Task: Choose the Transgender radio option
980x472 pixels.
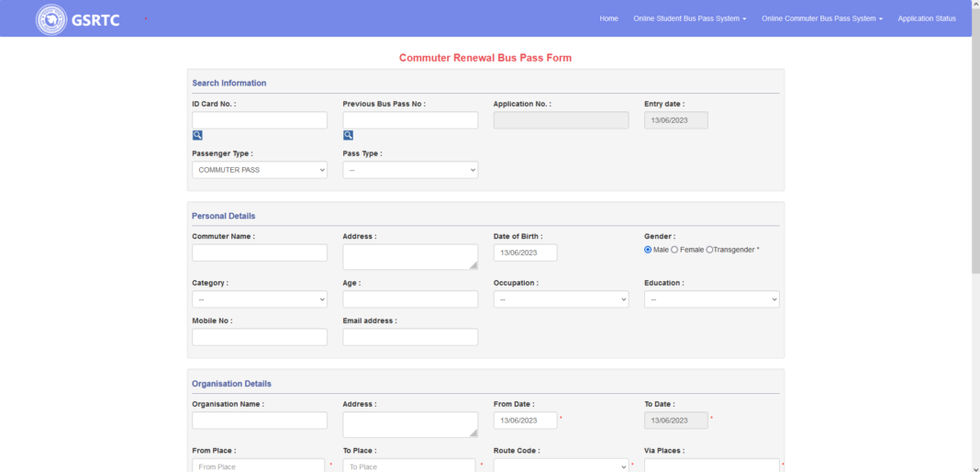Action: coord(709,250)
